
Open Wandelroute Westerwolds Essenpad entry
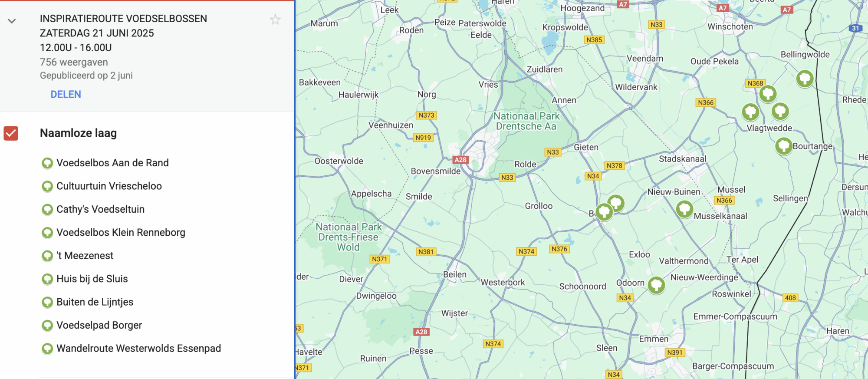tap(138, 349)
